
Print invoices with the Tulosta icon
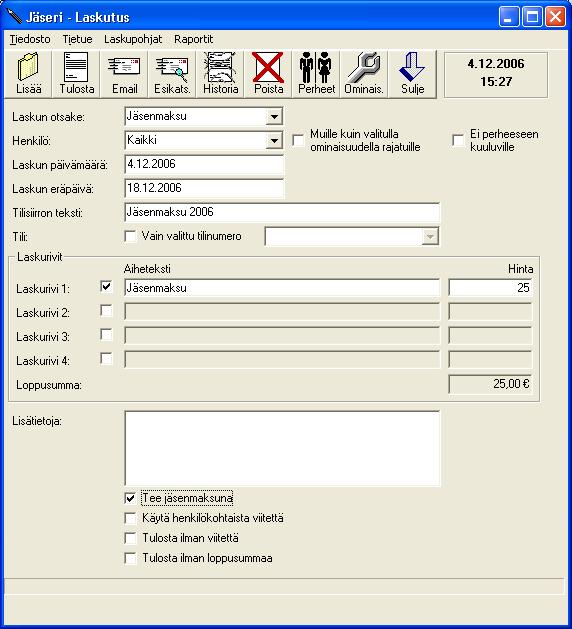(x=76, y=74)
